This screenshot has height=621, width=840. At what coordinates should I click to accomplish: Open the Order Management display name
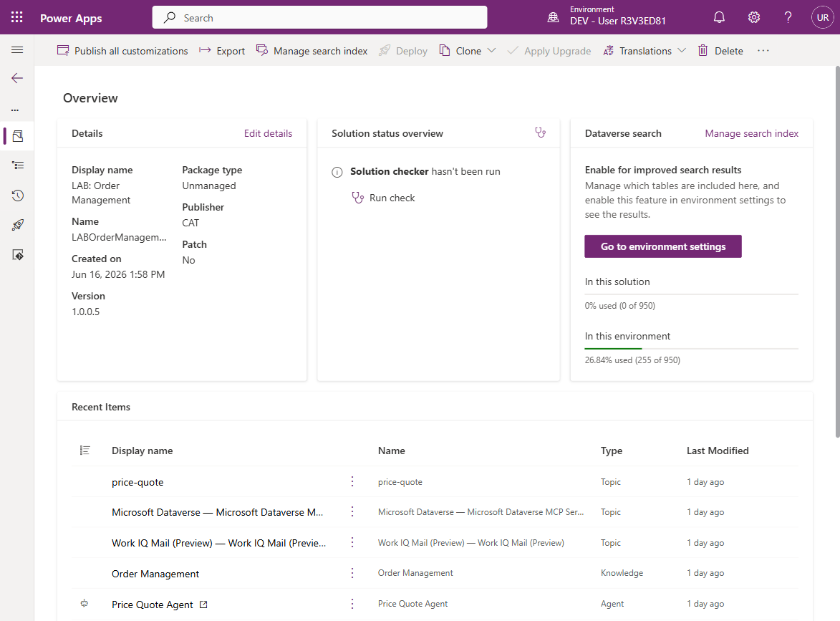coord(155,574)
